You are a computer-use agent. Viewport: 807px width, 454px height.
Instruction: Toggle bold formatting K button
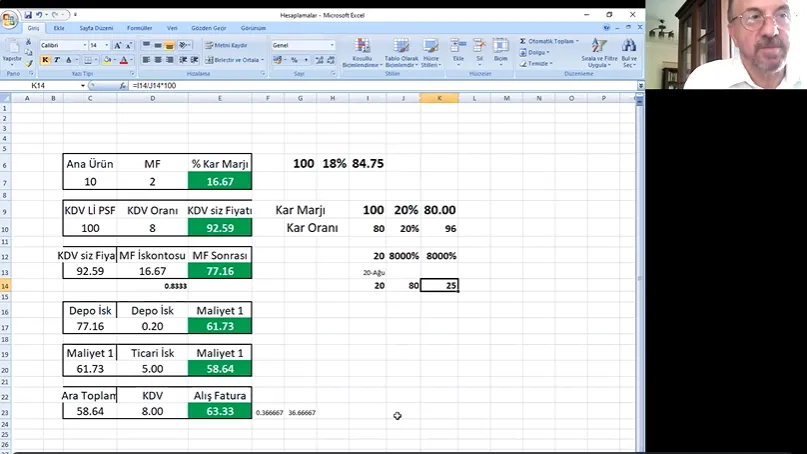click(x=45, y=60)
